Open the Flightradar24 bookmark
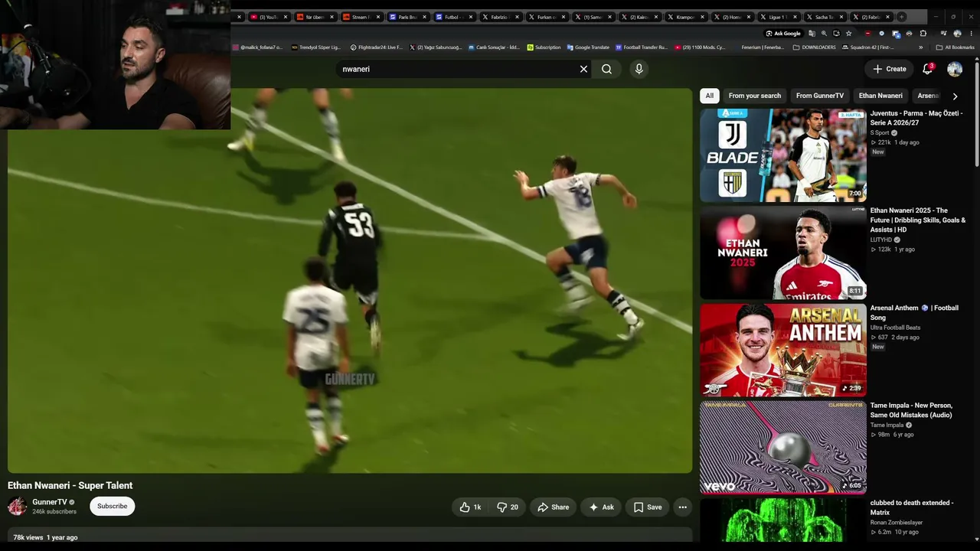The image size is (980, 551). point(376,47)
